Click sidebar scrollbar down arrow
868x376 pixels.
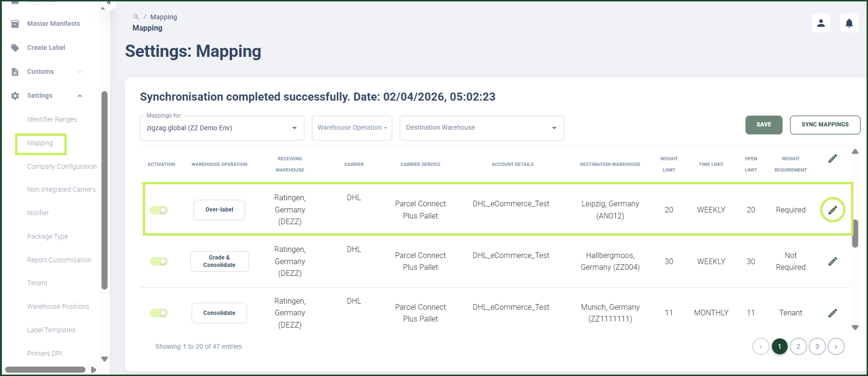click(104, 359)
